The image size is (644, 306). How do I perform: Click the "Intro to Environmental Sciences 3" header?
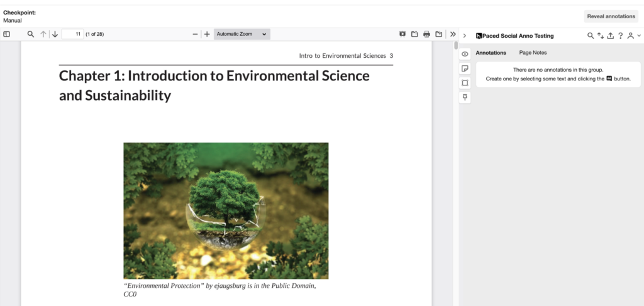point(346,56)
